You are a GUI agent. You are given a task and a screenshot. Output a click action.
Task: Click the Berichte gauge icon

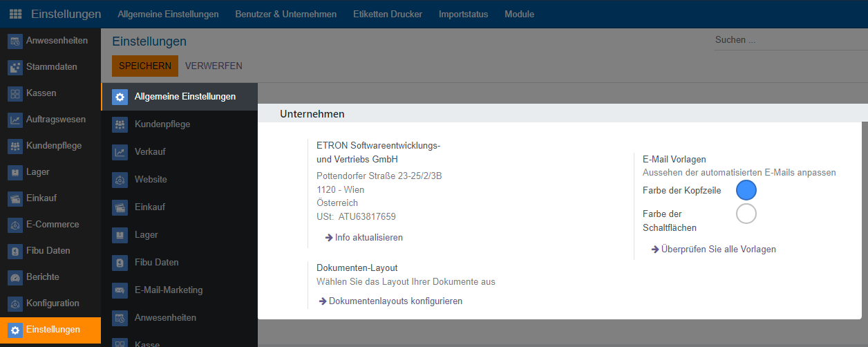point(15,277)
